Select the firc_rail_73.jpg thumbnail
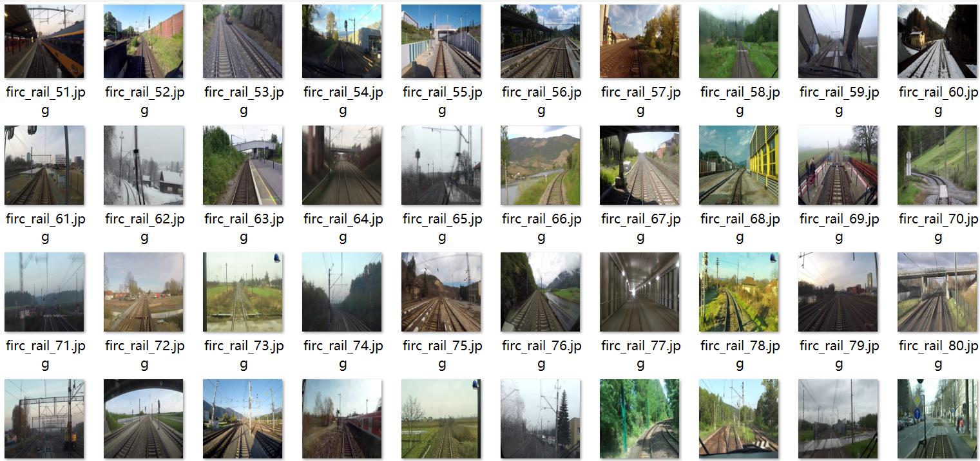This screenshot has width=980, height=461. tap(243, 292)
